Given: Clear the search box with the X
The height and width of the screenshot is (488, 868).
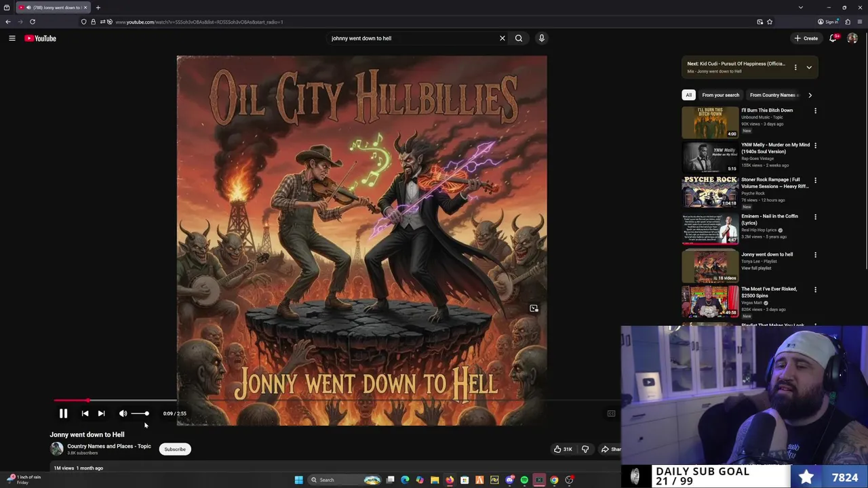Looking at the screenshot, I should (x=502, y=39).
